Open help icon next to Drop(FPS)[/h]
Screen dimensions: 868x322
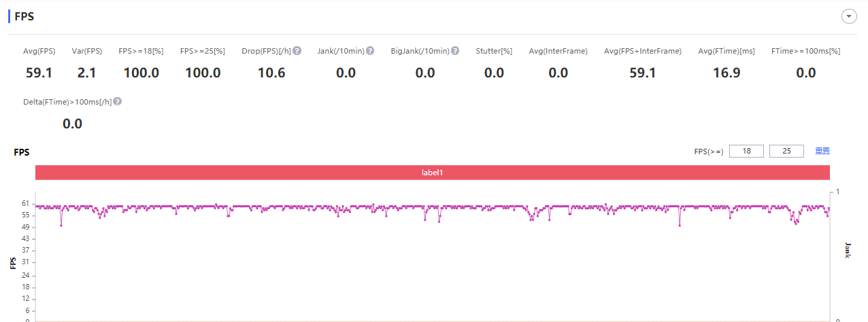(x=297, y=51)
